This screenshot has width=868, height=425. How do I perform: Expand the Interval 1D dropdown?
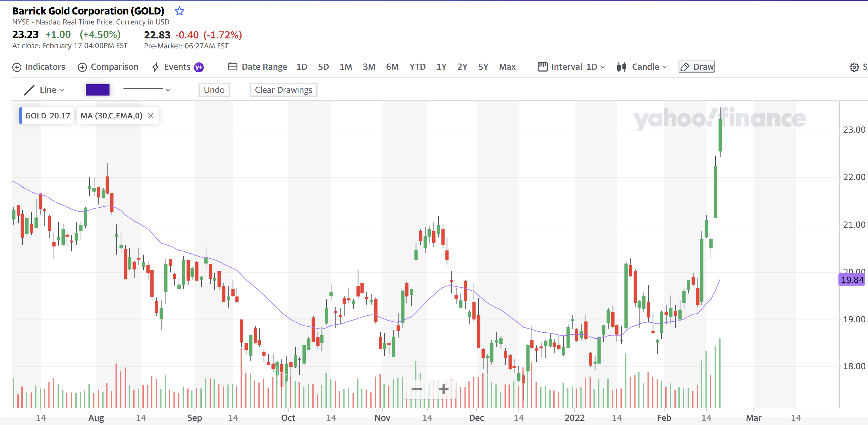coord(572,67)
